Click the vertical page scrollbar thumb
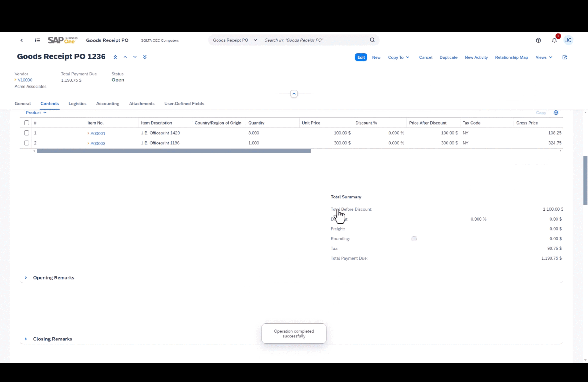The image size is (588, 382). (585, 180)
